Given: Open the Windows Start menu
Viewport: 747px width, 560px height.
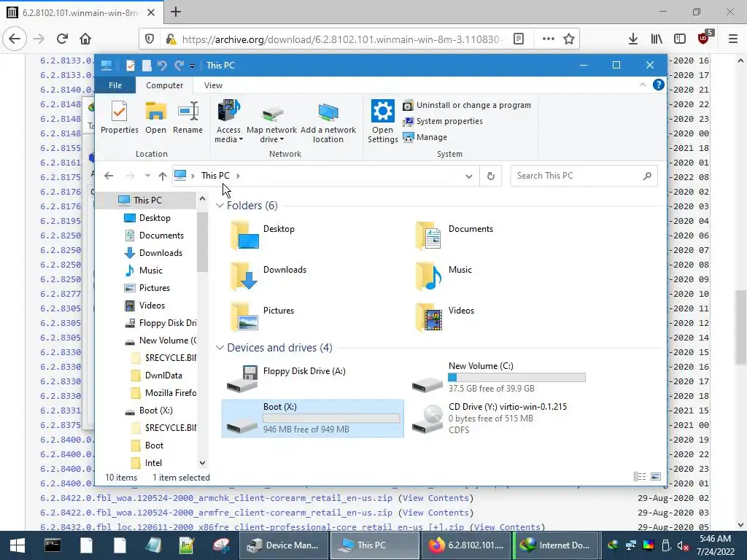Looking at the screenshot, I should tap(18, 545).
